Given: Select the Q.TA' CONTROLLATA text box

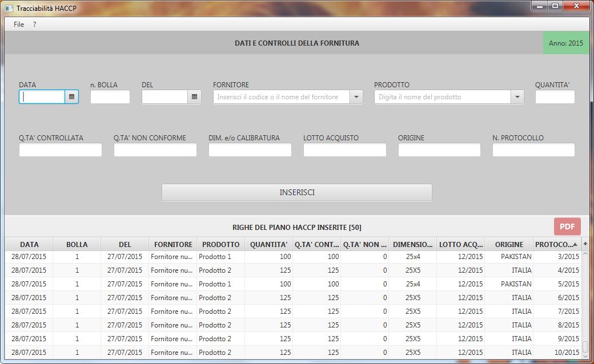Looking at the screenshot, I should [61, 150].
